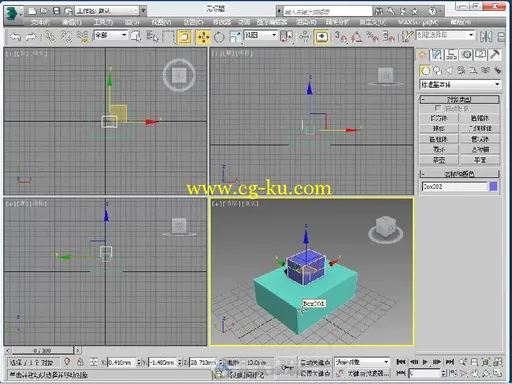Select the Shapes category icon

pyautogui.click(x=437, y=70)
